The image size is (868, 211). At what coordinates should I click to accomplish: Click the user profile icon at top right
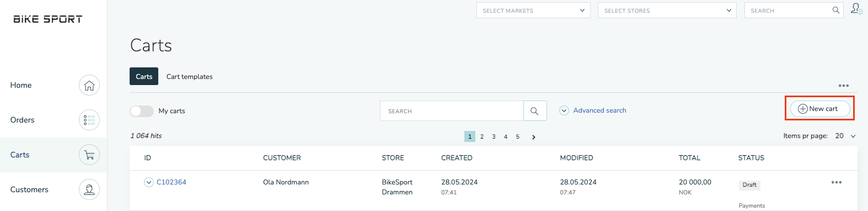pos(856,9)
